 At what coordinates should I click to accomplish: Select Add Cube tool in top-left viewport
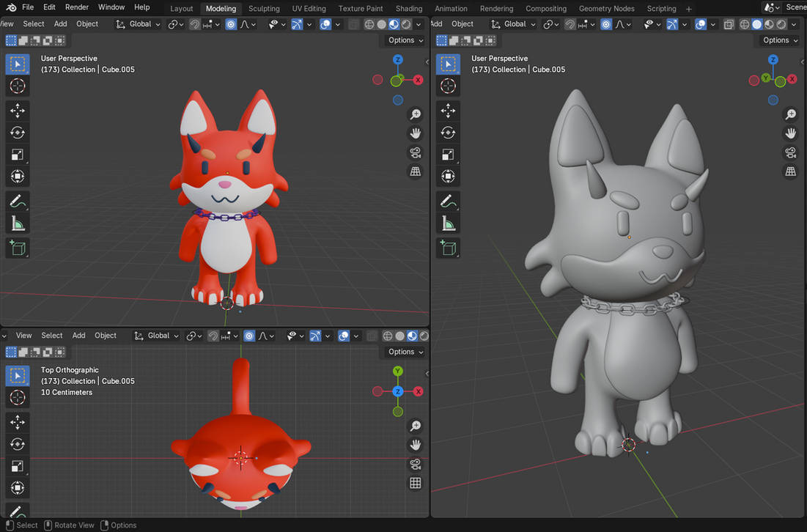(18, 248)
